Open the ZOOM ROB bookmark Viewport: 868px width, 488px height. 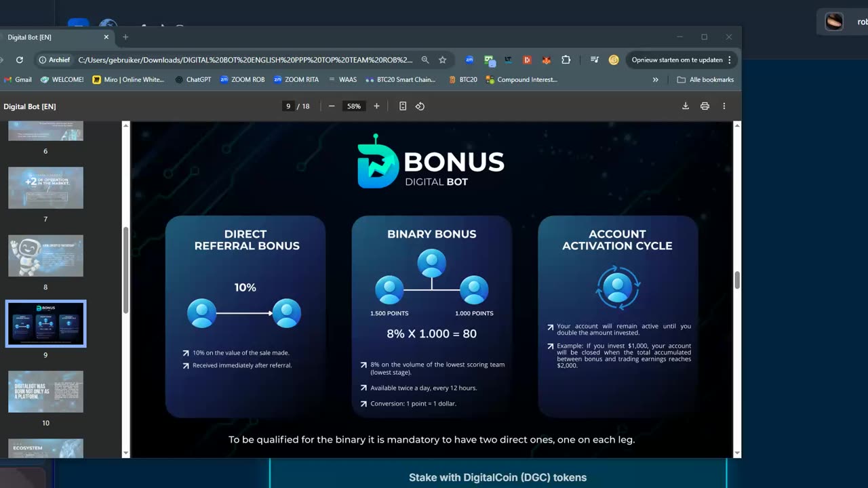(242, 79)
